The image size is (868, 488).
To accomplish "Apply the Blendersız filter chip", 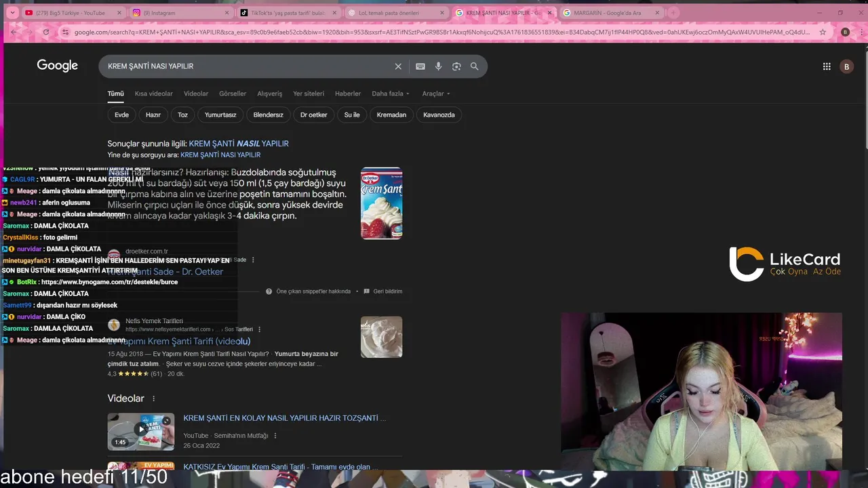I will pyautogui.click(x=269, y=115).
